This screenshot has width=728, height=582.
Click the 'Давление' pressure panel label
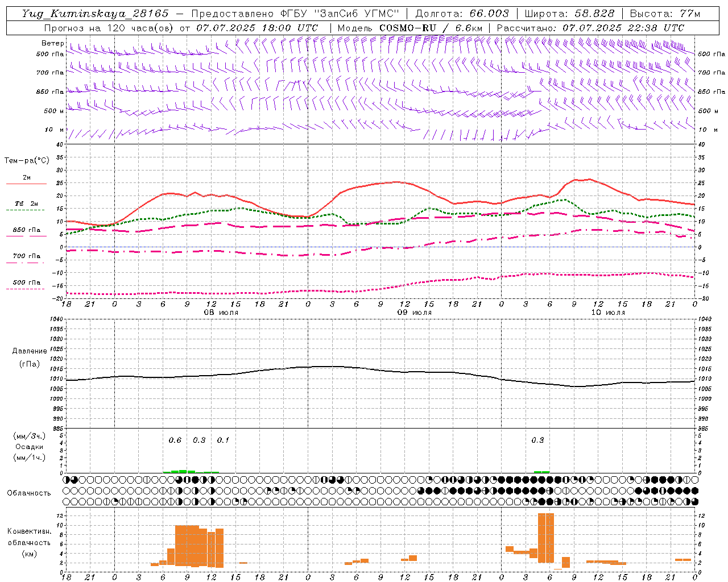click(29, 351)
